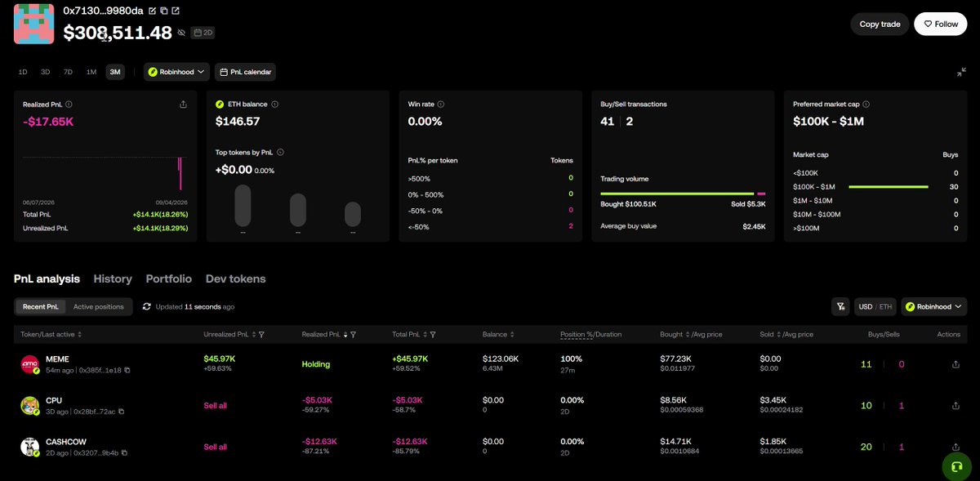Open the Robinhood chain dropdown near time ranges
The width and height of the screenshot is (980, 481).
[x=177, y=72]
